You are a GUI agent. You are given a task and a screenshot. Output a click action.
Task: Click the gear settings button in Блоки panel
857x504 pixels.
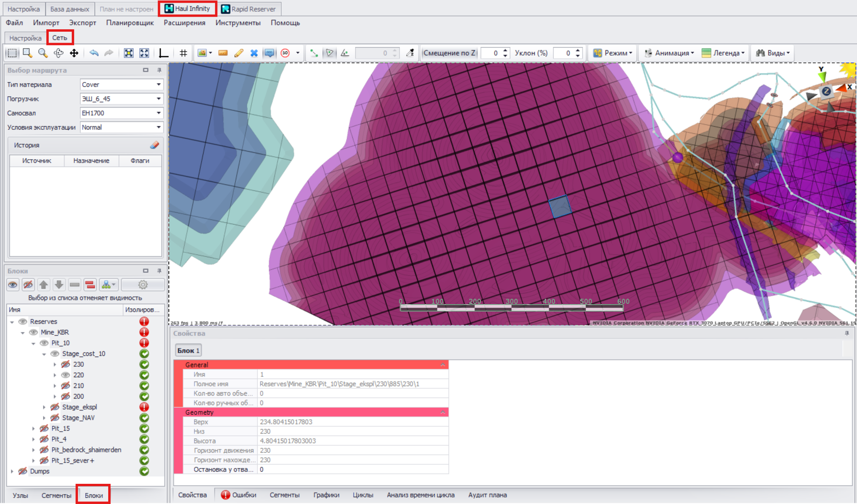pyautogui.click(x=143, y=285)
